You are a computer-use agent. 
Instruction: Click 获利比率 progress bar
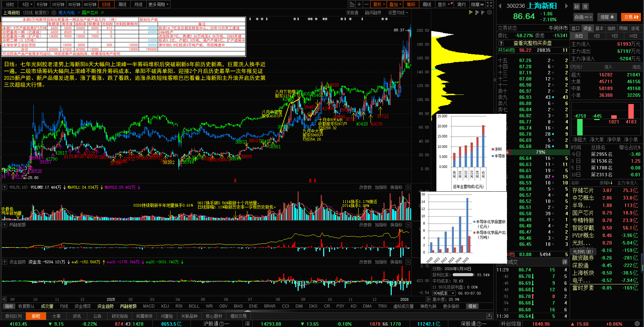click(463, 274)
